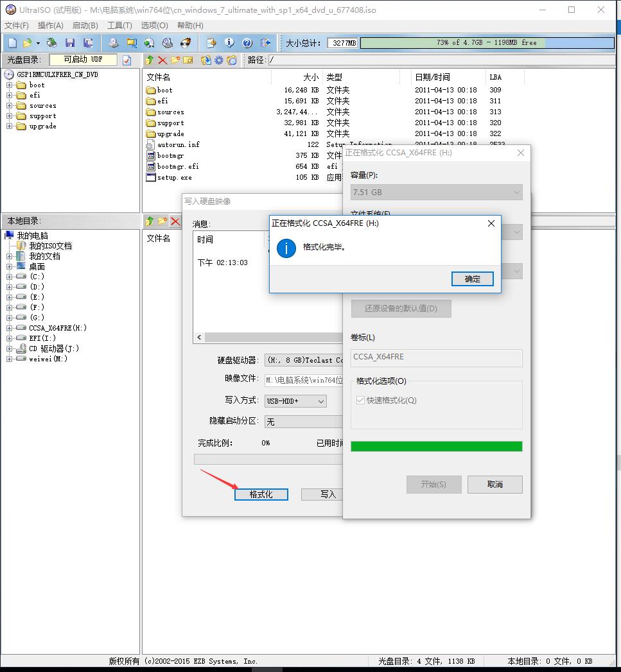Click the settings gear icon in disc toolbar

point(218,60)
